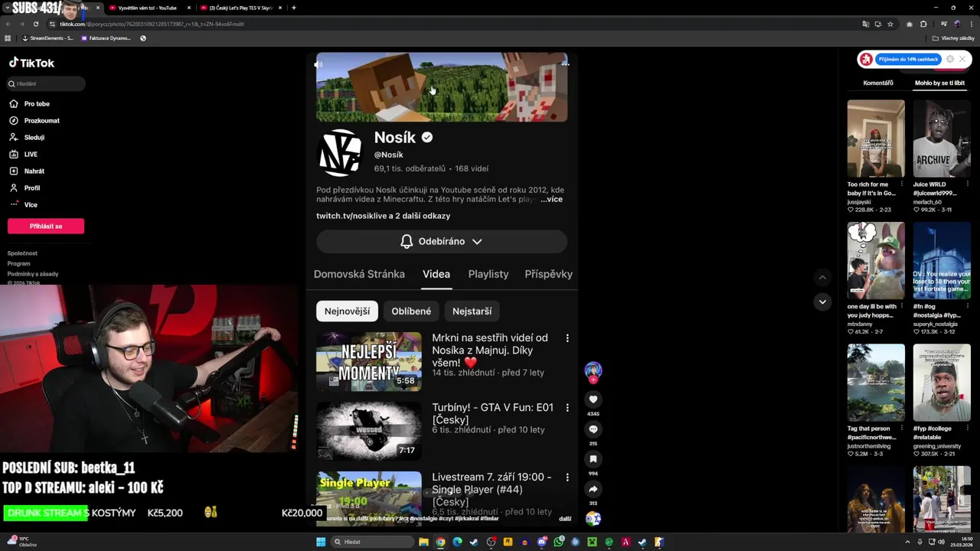Select the Nejnovější filter chip
The width and height of the screenshot is (980, 551).
(347, 311)
